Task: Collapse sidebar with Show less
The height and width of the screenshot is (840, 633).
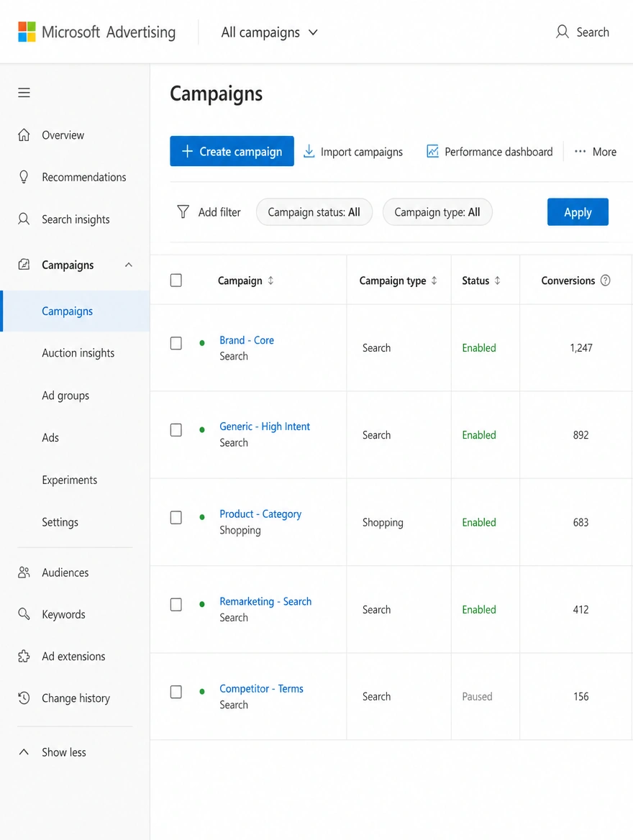Action: pos(53,752)
